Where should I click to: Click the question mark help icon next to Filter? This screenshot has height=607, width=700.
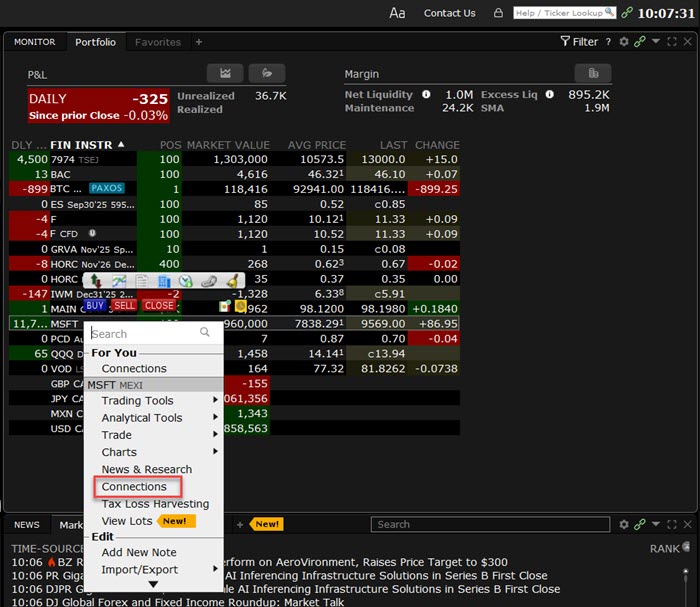click(608, 42)
